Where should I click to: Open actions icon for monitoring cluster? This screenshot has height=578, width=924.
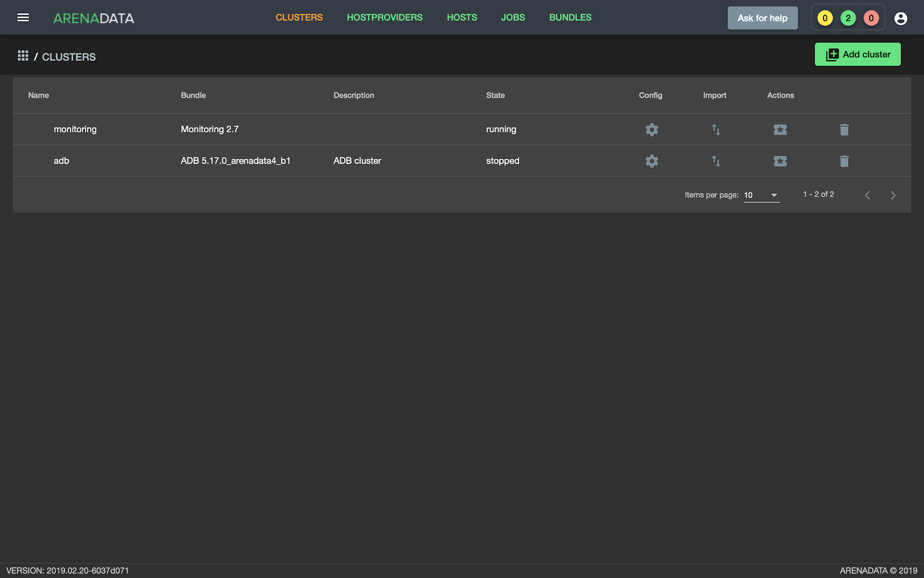[x=780, y=129]
